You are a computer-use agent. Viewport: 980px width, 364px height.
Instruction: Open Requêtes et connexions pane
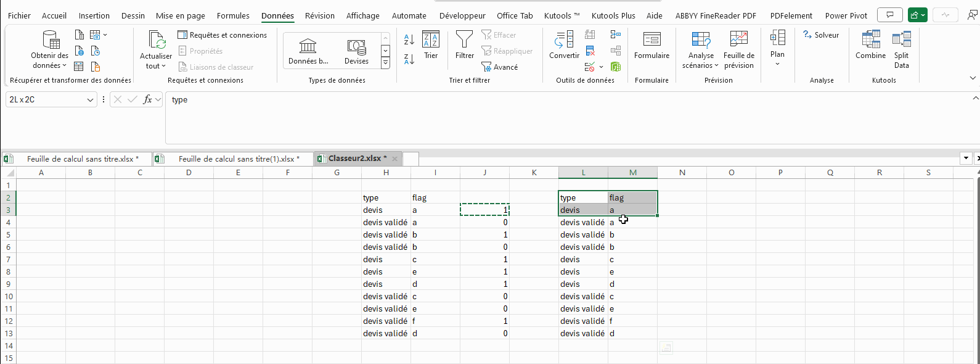tap(223, 35)
